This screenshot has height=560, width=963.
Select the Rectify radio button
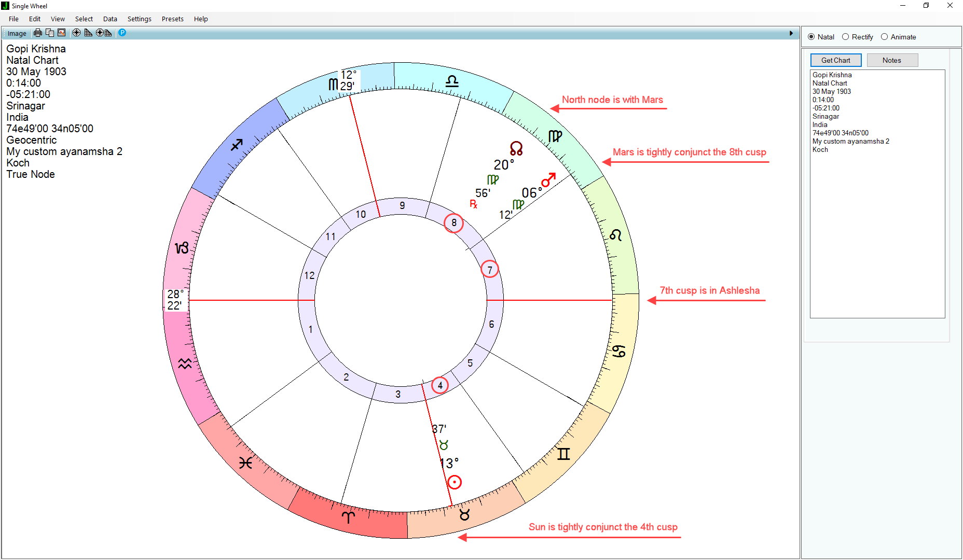point(846,37)
